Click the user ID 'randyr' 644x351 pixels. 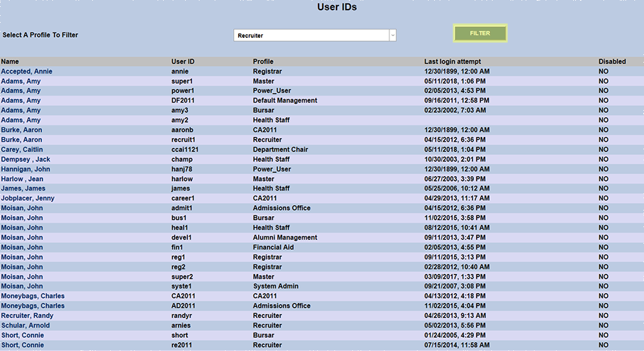[x=182, y=316]
